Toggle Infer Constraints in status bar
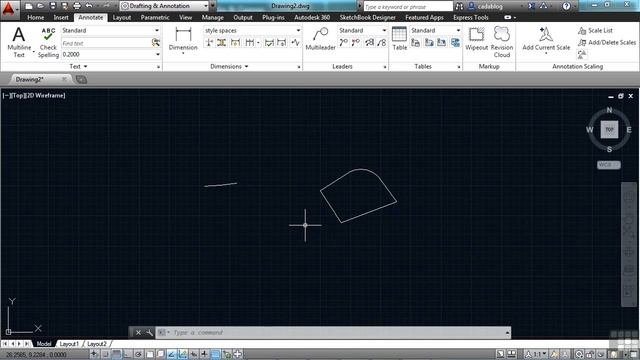The image size is (640, 360). tap(94, 354)
